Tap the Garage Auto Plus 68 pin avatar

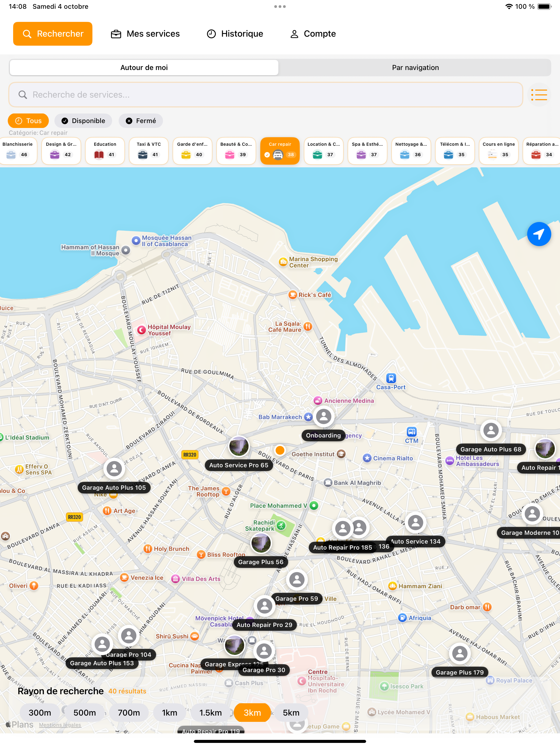tap(491, 430)
